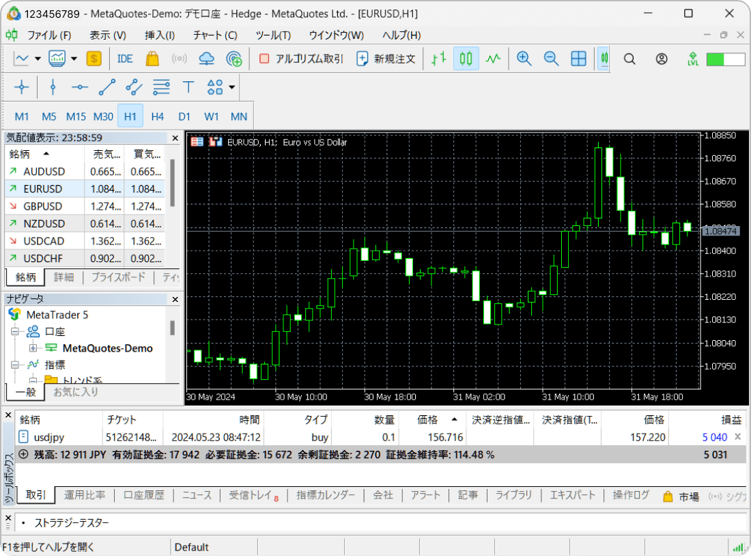
Task: Select the Fibonacci retracement tool
Action: pyautogui.click(x=161, y=87)
